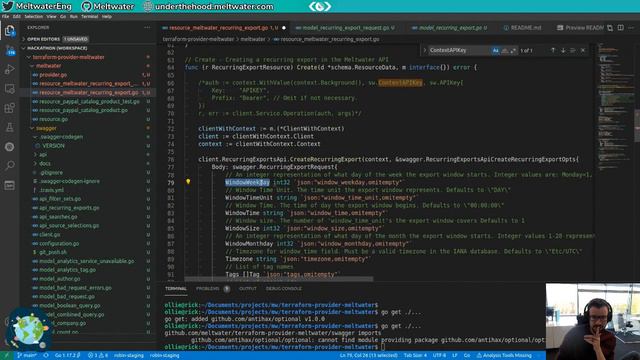Click Go 1.17.2 version in status bar
Screen dimensions: 640x360
coord(67,356)
